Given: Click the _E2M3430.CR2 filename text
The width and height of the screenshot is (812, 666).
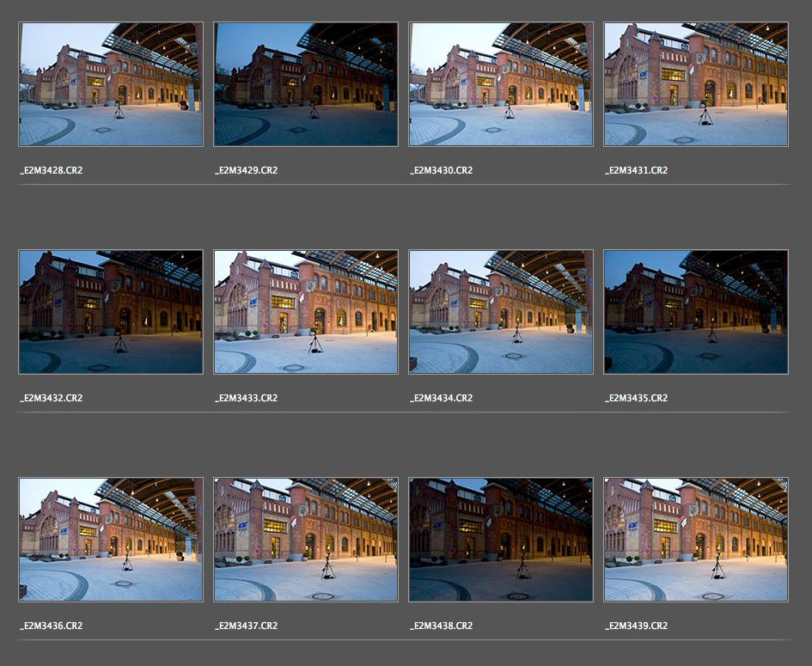Looking at the screenshot, I should (x=441, y=170).
